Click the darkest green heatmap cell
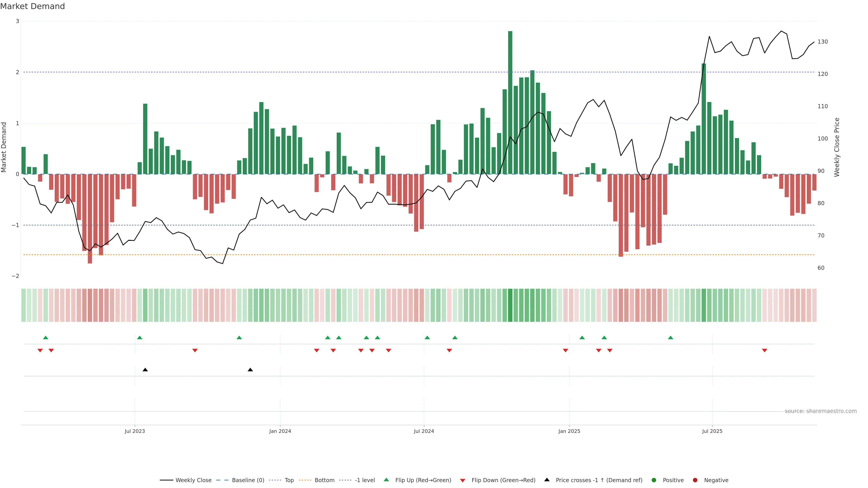The height and width of the screenshot is (488, 868). (x=510, y=305)
